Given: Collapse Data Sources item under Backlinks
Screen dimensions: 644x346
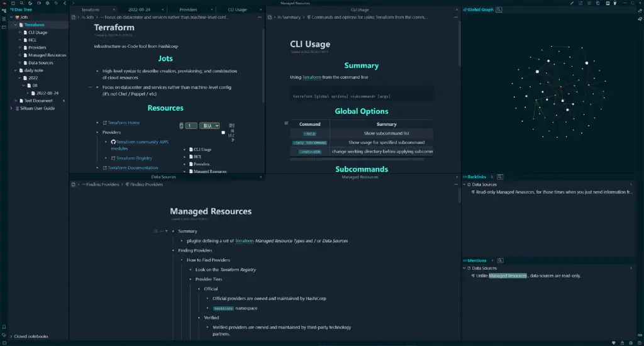Looking at the screenshot, I should coord(465,184).
